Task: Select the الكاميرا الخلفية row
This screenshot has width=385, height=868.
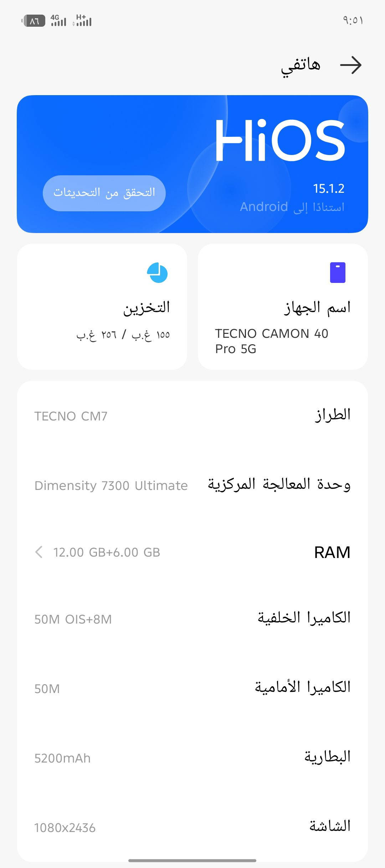Action: tap(192, 619)
